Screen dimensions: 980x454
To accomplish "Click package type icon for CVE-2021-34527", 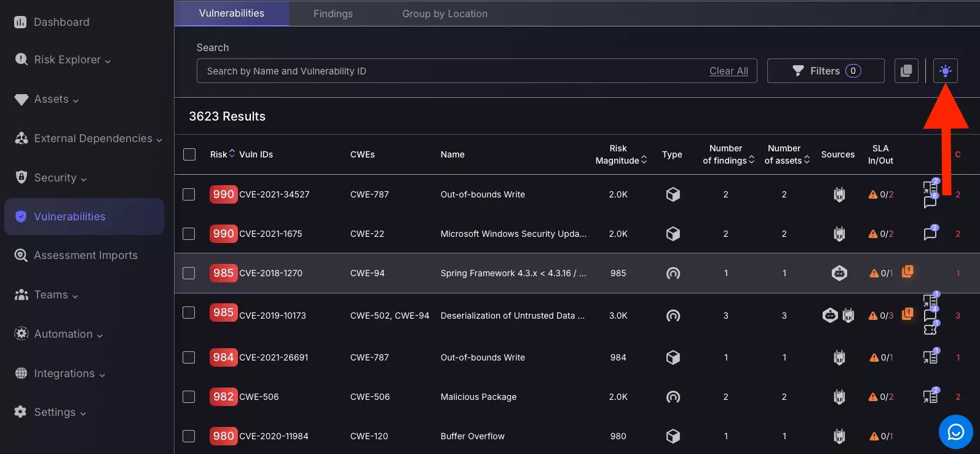I will point(673,194).
